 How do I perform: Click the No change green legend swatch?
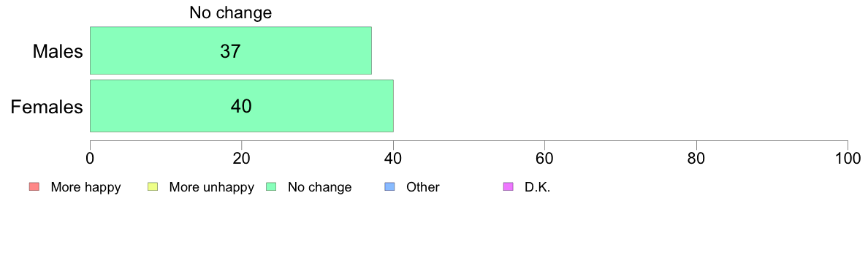click(270, 187)
